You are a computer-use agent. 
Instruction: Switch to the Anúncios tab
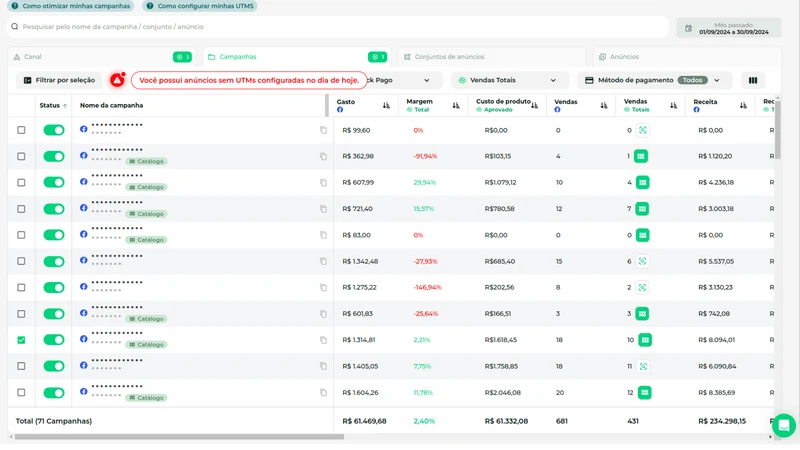click(687, 57)
